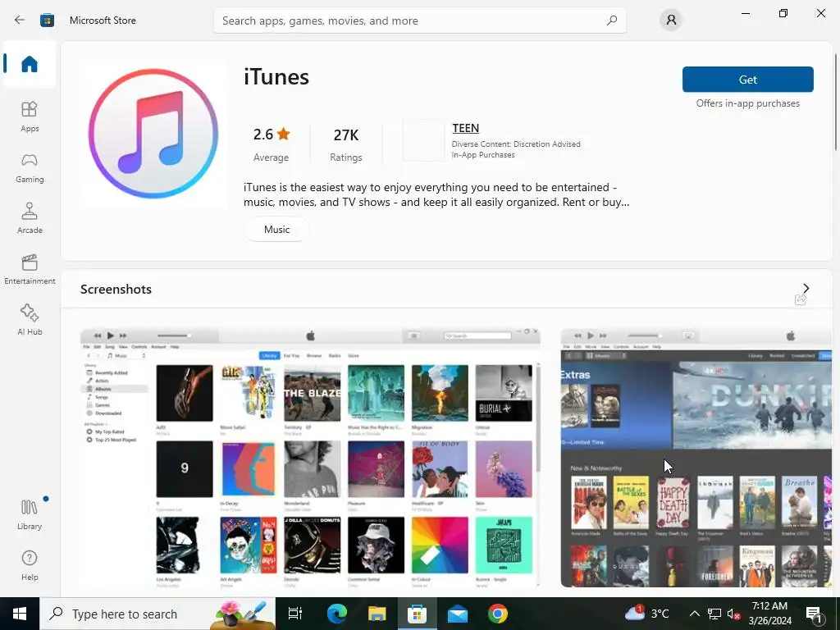Open the weather widget showing 3°C
Image resolution: width=840 pixels, height=630 pixels.
point(646,614)
